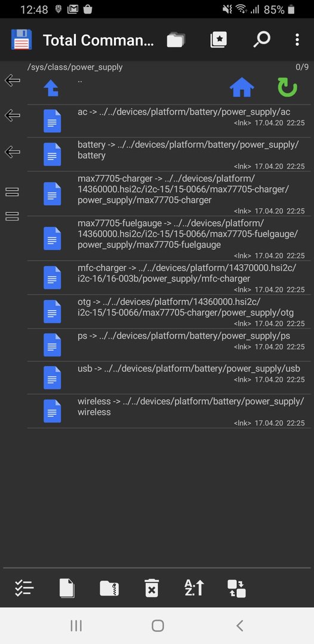Viewport: 314px width, 644px height.
Task: Tap the select files checklist icon
Action: coord(24,588)
